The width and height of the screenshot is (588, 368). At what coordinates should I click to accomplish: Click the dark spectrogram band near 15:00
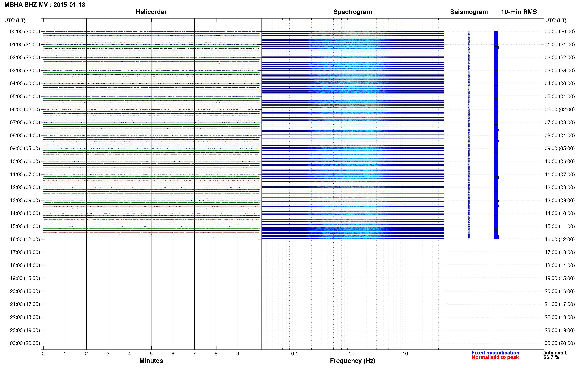353,229
